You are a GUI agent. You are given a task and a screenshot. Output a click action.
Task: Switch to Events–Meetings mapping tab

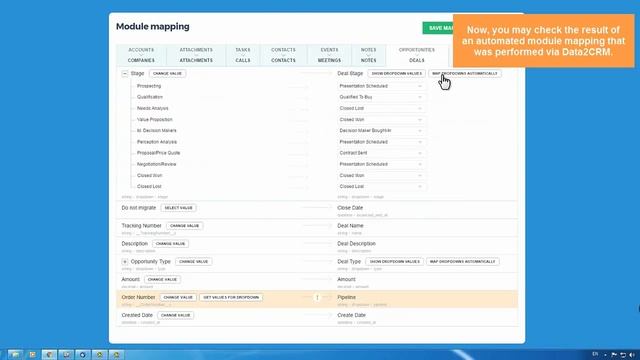329,55
